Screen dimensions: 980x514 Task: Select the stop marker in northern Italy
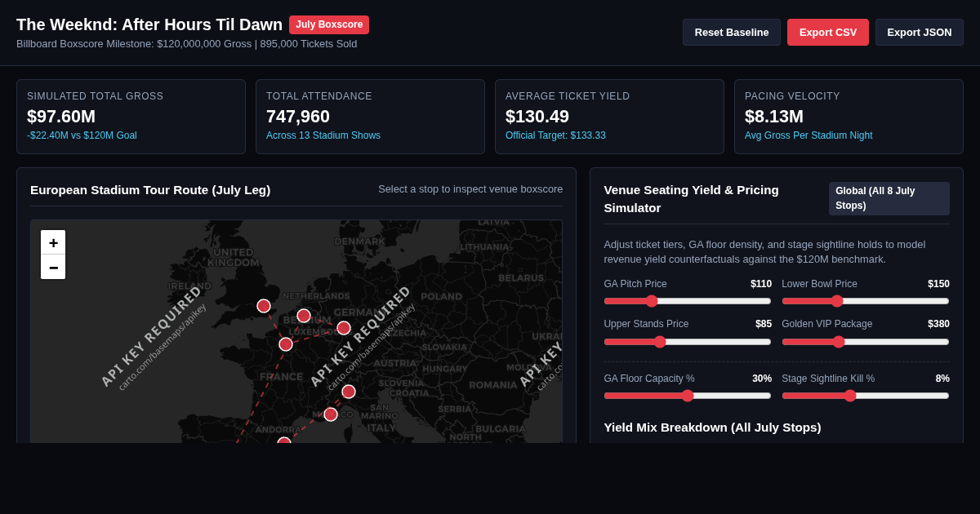tap(349, 392)
